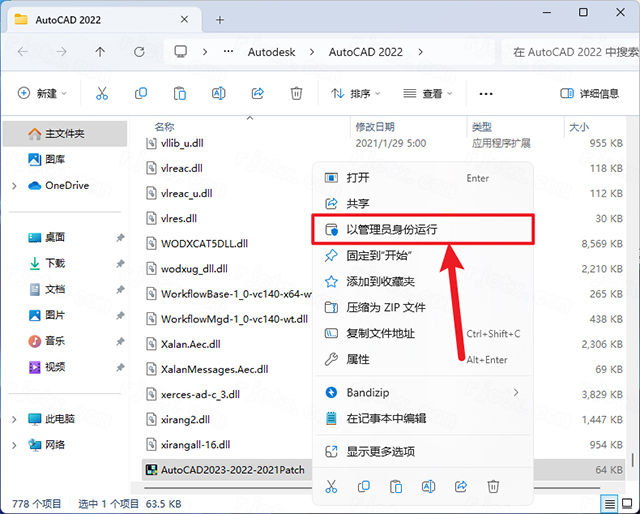Open the 查看 (View) dropdown
Viewport: 640px width, 514px height.
tap(427, 93)
